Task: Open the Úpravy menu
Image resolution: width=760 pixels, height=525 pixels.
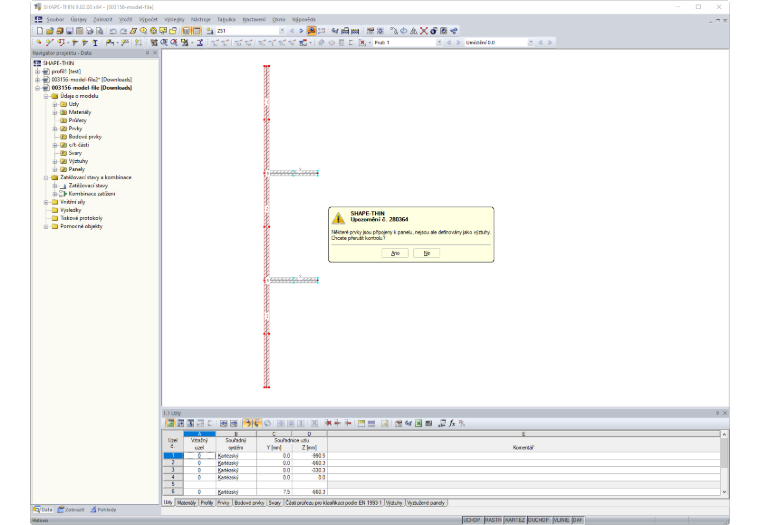Action: point(79,19)
